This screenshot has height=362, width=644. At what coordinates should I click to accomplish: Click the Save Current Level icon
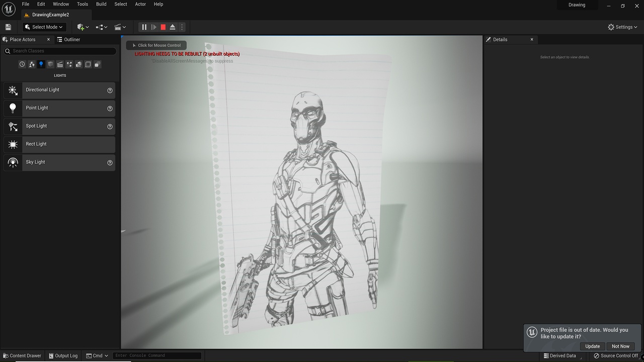point(8,27)
